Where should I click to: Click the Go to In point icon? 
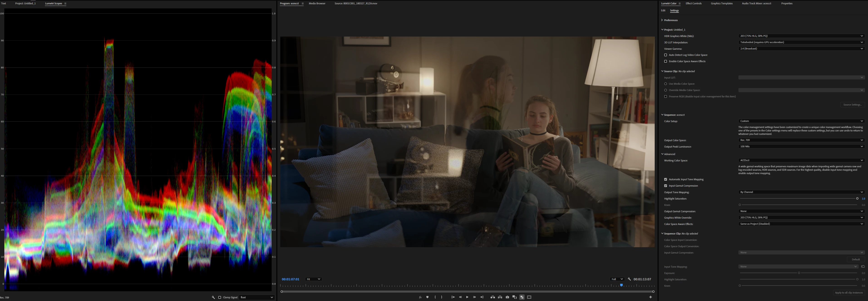[453, 297]
